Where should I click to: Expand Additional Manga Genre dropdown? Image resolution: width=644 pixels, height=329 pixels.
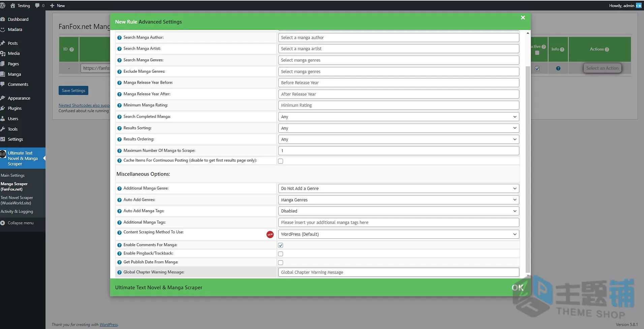click(398, 189)
